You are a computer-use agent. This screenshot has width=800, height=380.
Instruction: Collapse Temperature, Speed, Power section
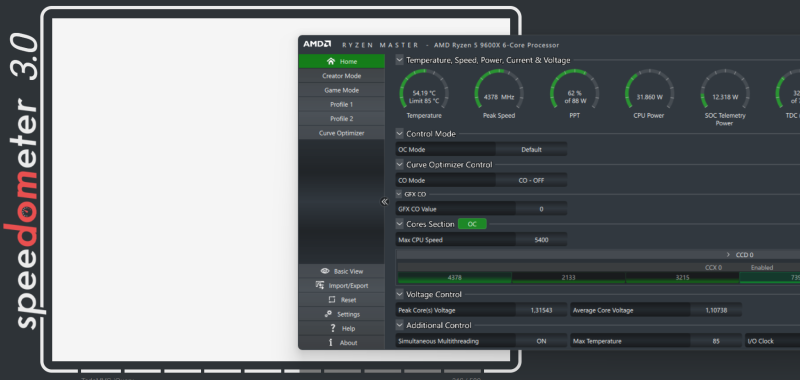(399, 60)
